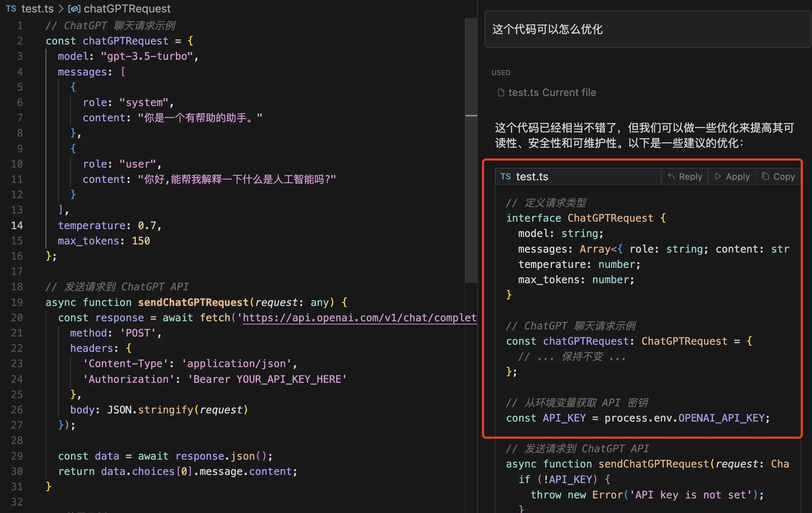
Task: Click sendChatGPTRequest function name on line 19
Action: click(193, 302)
